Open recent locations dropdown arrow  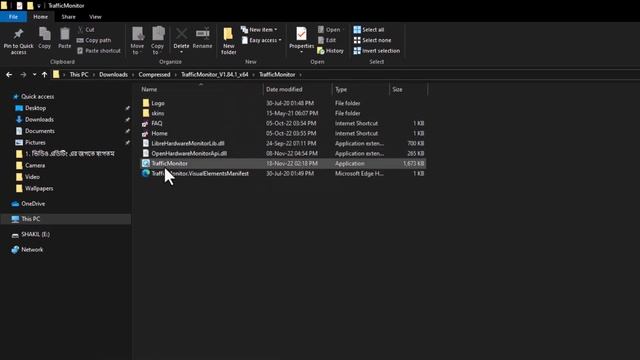point(34,75)
